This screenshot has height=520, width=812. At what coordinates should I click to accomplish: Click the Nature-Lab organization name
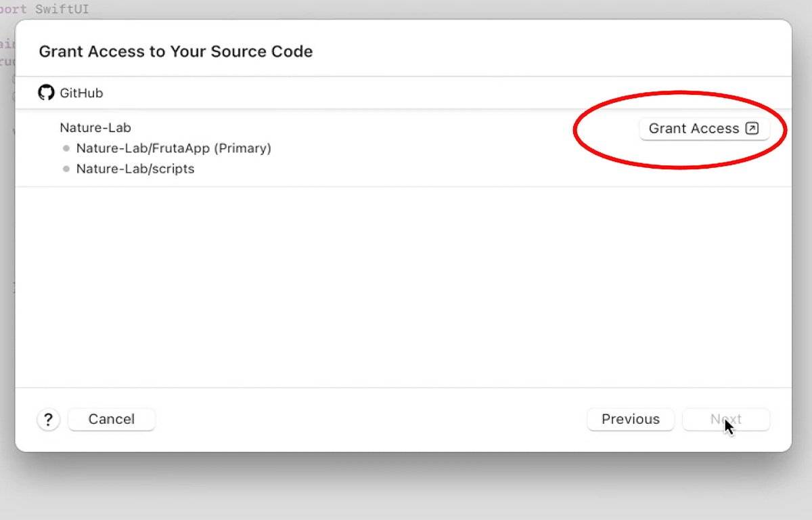95,127
